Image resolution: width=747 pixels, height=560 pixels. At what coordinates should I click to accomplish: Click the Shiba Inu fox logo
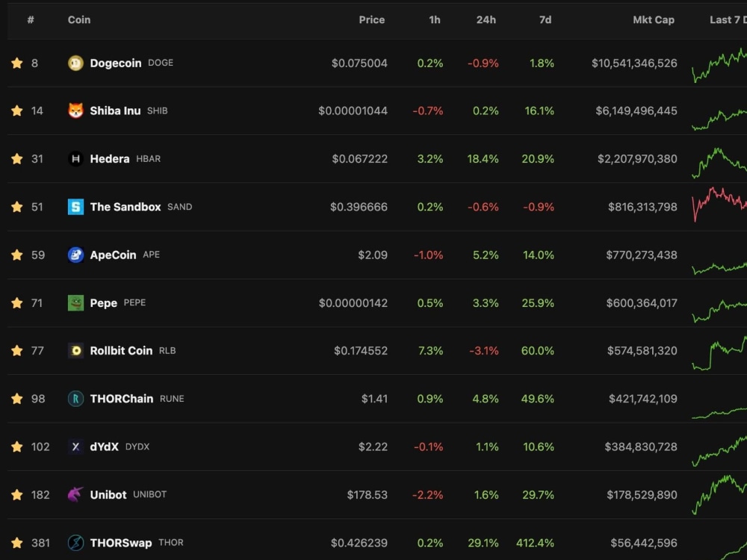75,111
